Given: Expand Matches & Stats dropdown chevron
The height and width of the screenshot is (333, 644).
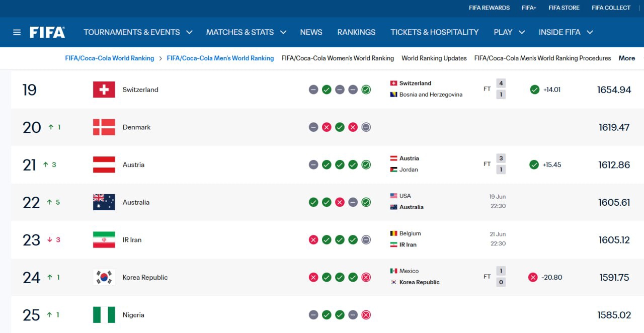Looking at the screenshot, I should pos(283,32).
